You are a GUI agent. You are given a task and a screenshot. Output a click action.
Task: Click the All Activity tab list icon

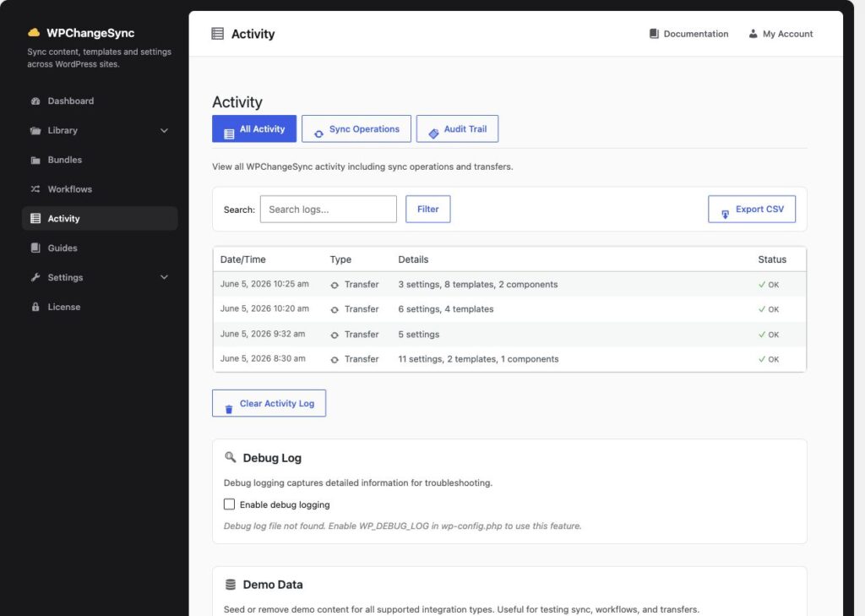[x=229, y=134]
